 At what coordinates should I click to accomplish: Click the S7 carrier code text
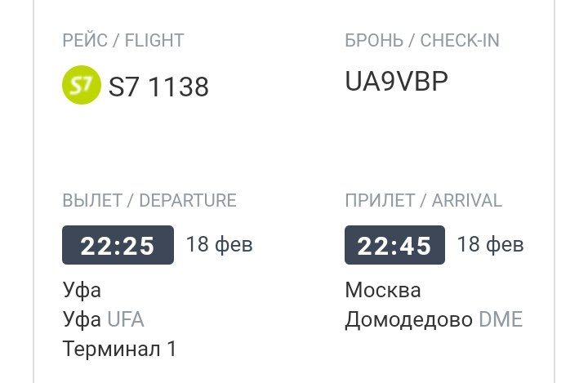[x=124, y=87]
